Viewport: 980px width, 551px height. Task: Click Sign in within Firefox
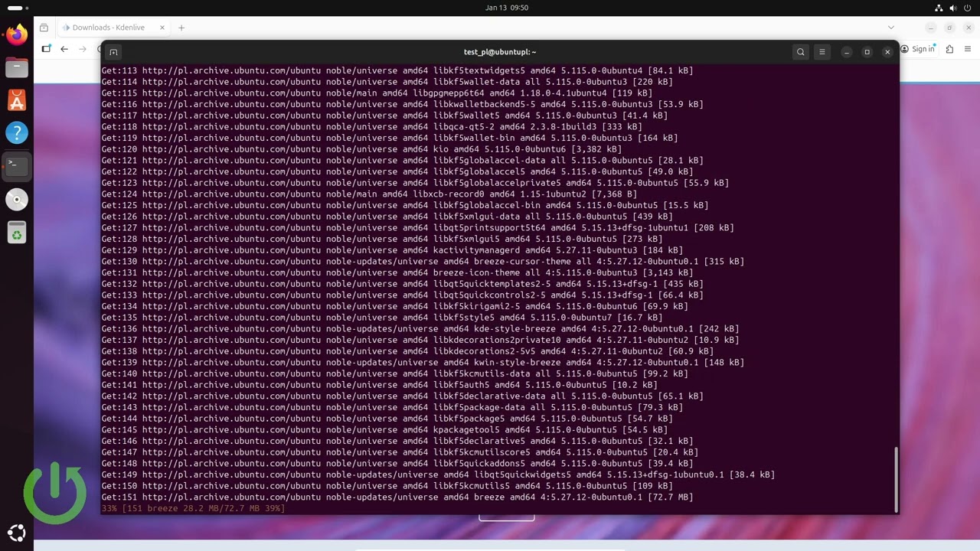coord(917,49)
